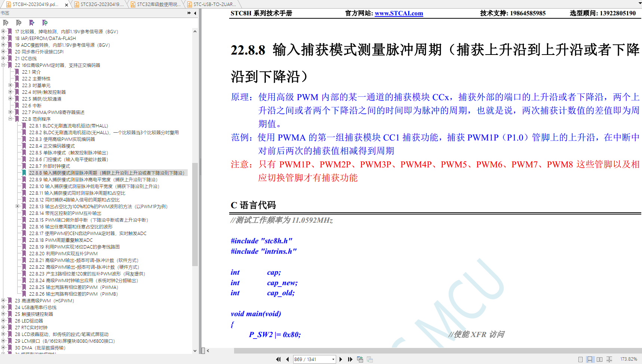Screen dimensions: 642x364
Task: Open the page number dropdown 869 / 1341
Action: click(x=333, y=359)
